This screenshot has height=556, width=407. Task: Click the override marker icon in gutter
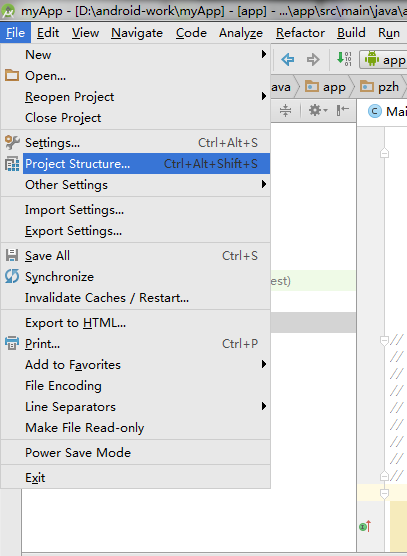point(365,526)
